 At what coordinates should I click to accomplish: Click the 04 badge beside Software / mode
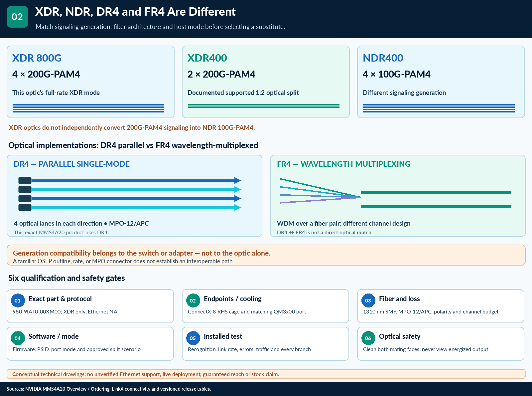[x=18, y=338]
